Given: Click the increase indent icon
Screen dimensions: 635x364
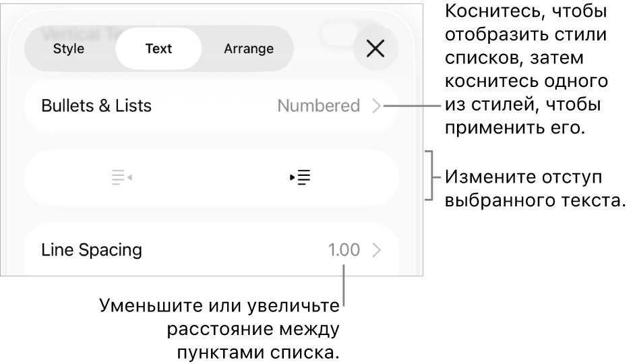Looking at the screenshot, I should pyautogui.click(x=300, y=178).
